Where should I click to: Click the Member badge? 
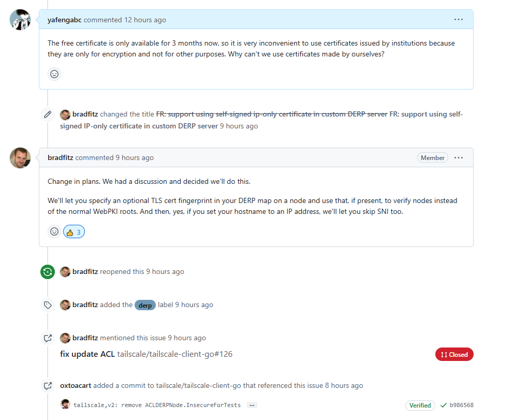pyautogui.click(x=432, y=158)
